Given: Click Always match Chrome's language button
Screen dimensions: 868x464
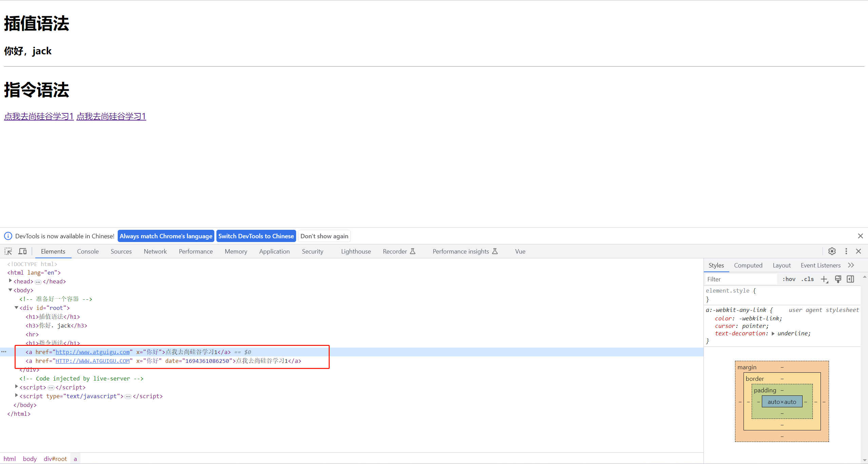Looking at the screenshot, I should click(166, 236).
